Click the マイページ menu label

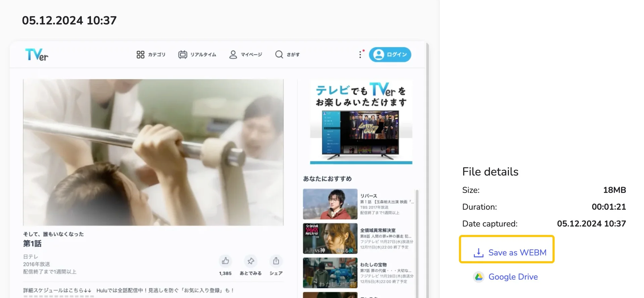251,54
